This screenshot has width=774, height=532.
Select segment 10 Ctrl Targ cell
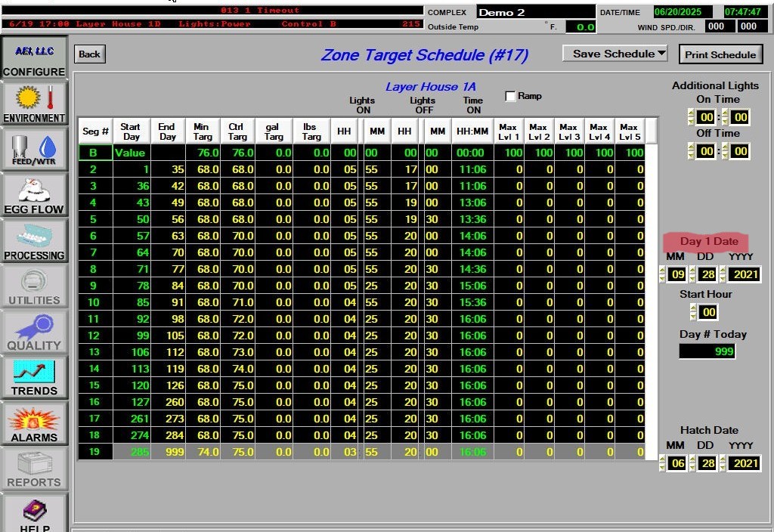pos(237,302)
